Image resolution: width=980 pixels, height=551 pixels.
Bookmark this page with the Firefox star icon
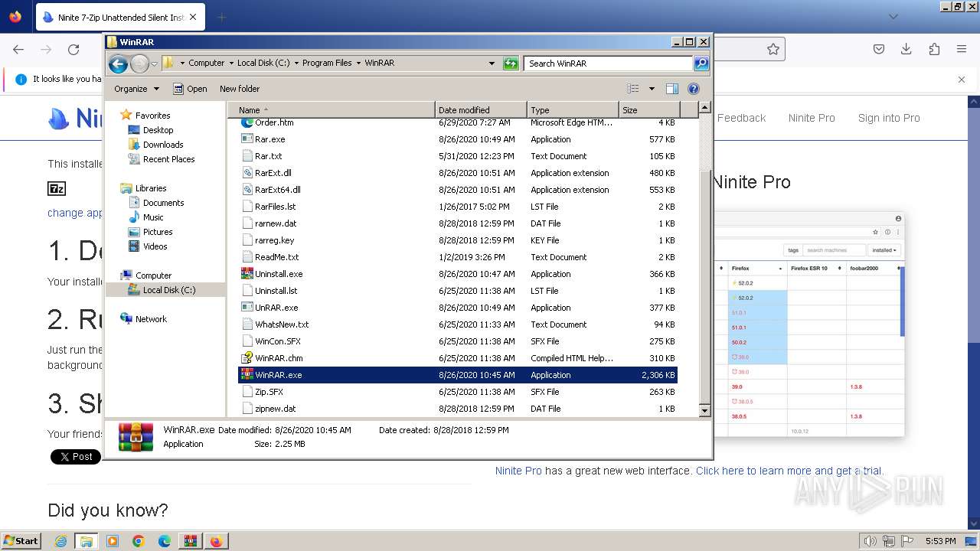pyautogui.click(x=773, y=49)
